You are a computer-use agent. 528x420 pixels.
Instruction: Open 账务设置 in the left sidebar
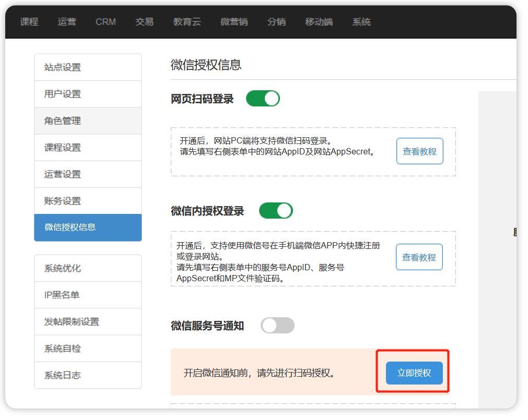point(88,201)
